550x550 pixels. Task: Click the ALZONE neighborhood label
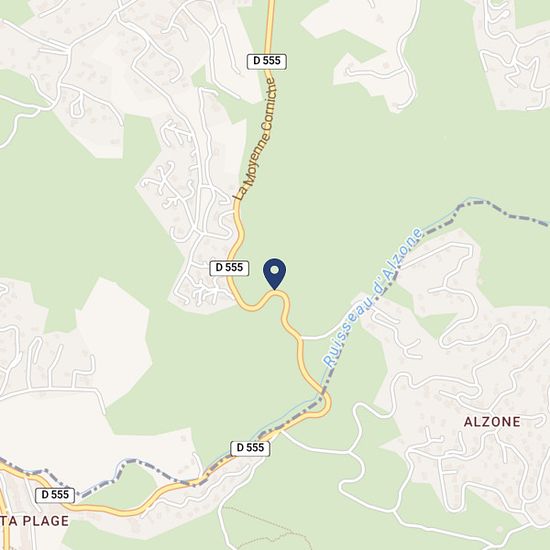pos(492,422)
